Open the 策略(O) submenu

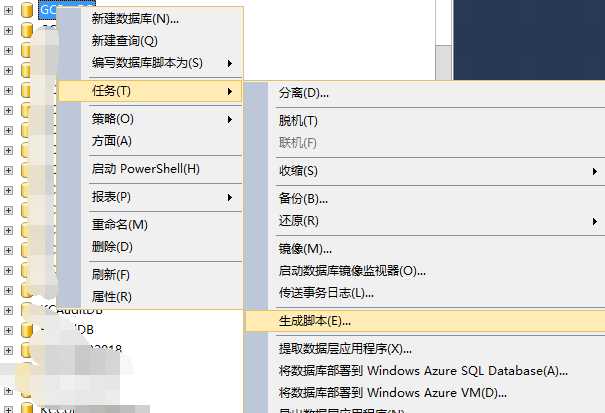tap(150, 119)
